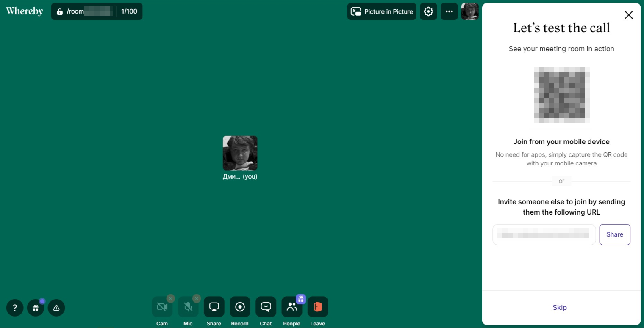Open the three-dot more options menu

(x=449, y=11)
